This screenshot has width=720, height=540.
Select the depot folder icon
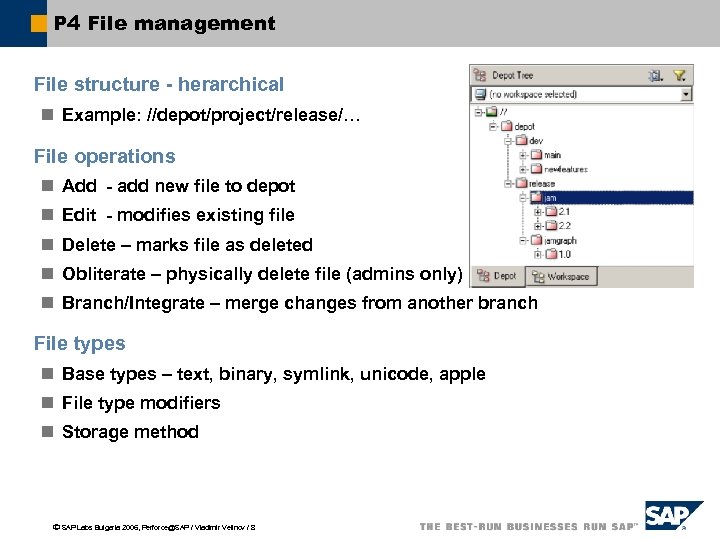point(506,126)
